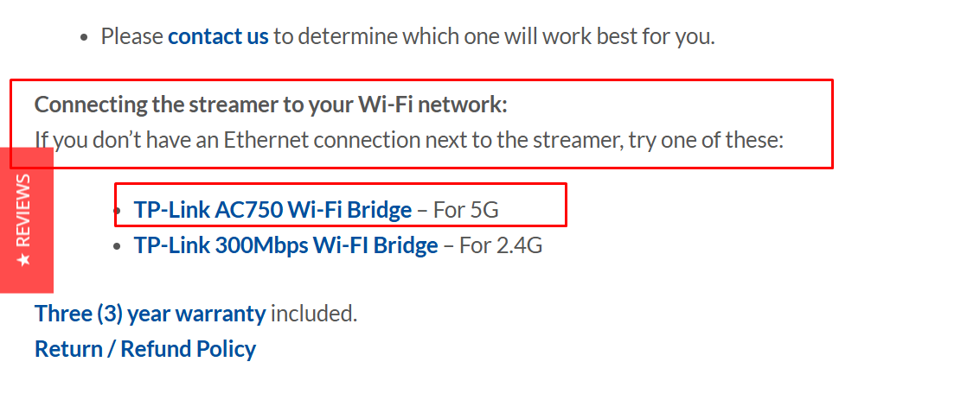View the Three (3) year warranty link
Image resolution: width=980 pixels, height=400 pixels.
tap(150, 314)
